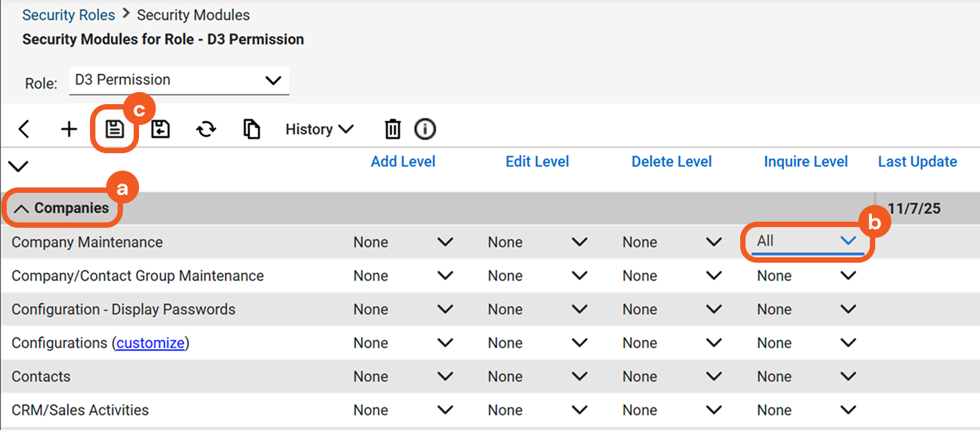
Task: Click the information circle icon
Action: point(425,129)
